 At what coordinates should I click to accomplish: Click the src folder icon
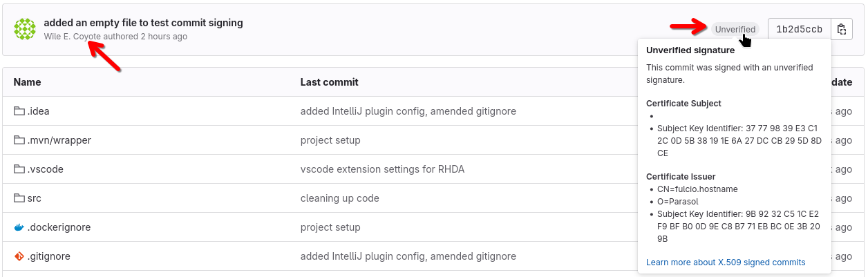pyautogui.click(x=19, y=198)
